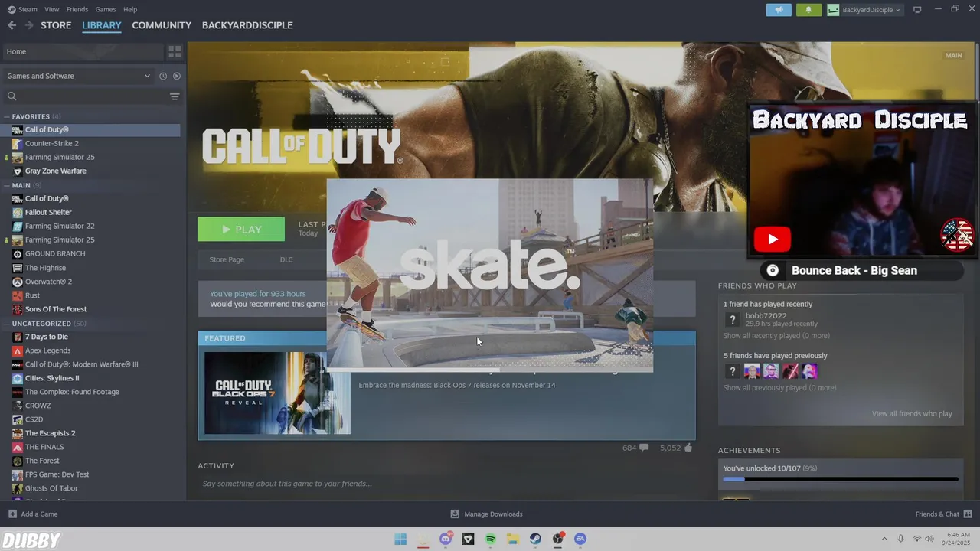Click the library search field
The height and width of the screenshot is (551, 980).
coord(92,96)
